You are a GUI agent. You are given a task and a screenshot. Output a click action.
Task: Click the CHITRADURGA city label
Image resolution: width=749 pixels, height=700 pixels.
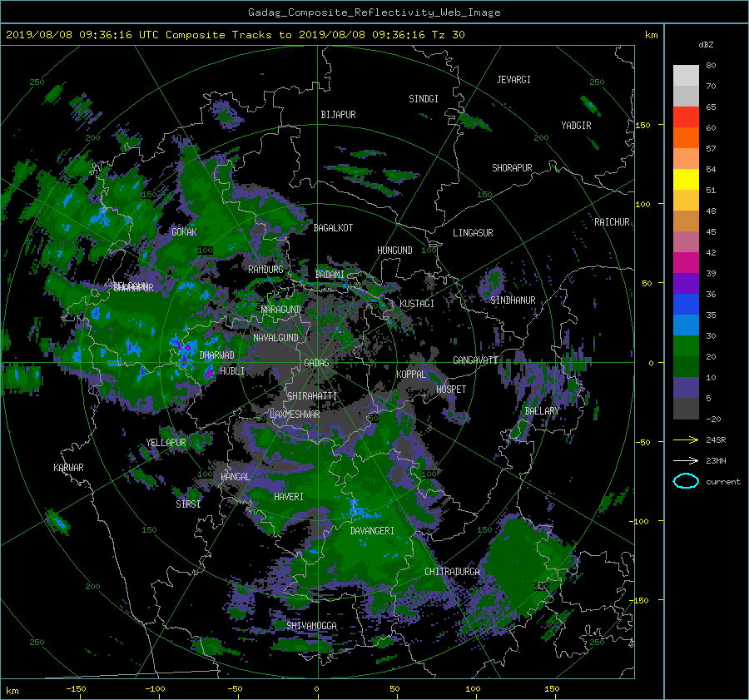tap(452, 572)
